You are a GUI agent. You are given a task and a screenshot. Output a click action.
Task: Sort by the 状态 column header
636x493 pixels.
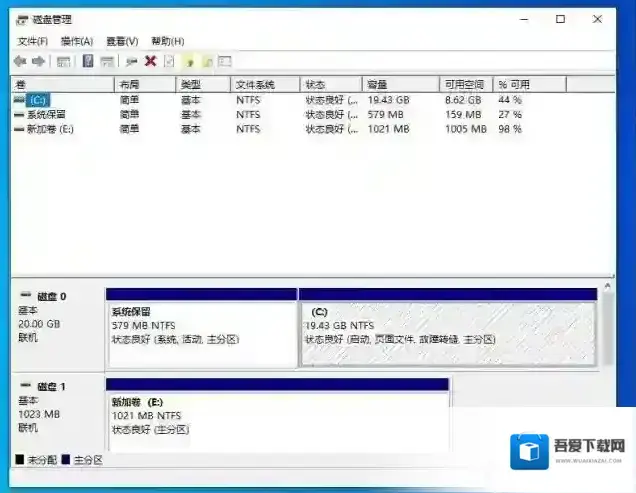331,84
